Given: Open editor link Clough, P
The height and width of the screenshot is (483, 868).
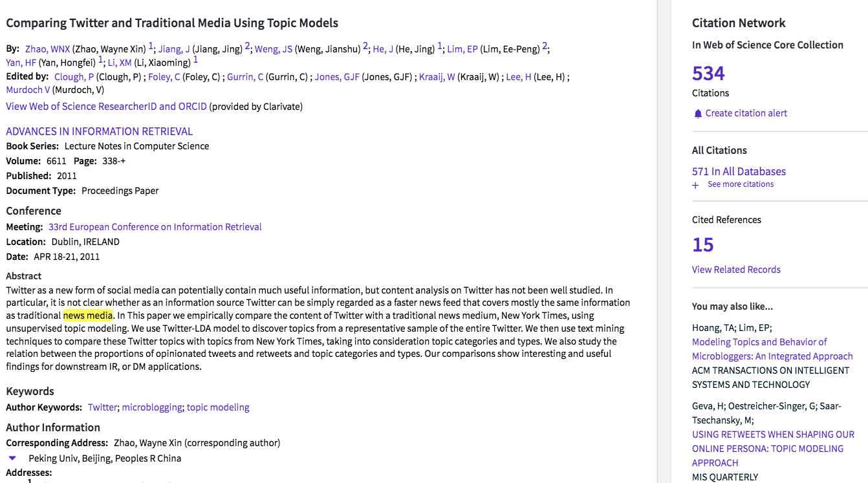Looking at the screenshot, I should click(74, 77).
